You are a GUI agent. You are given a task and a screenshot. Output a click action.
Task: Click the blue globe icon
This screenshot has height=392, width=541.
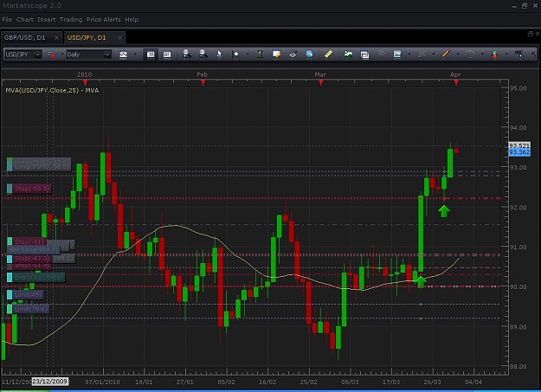(309, 55)
